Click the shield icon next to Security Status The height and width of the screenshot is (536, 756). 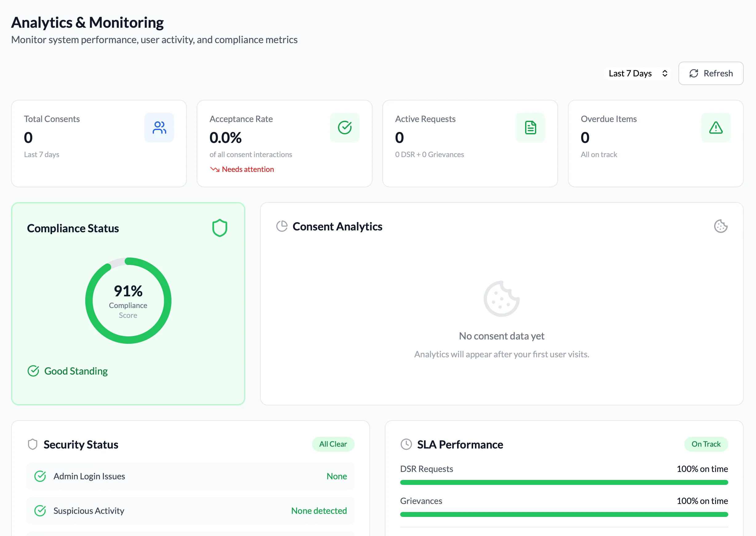pos(33,444)
